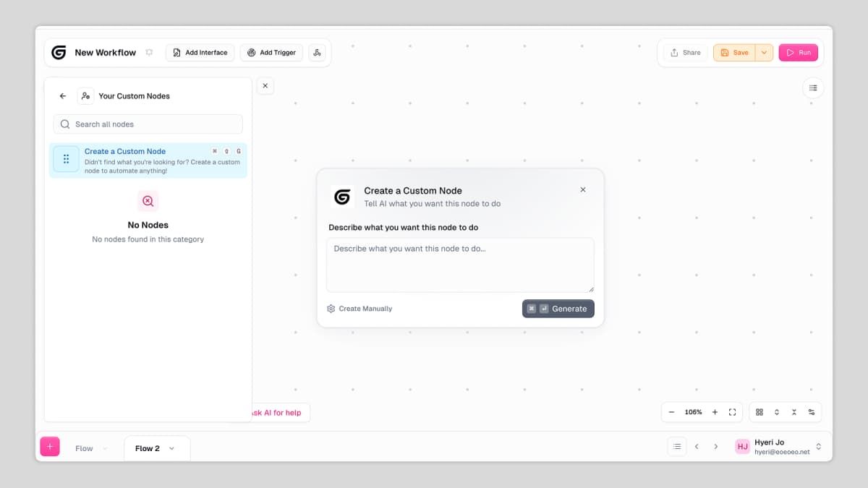Image resolution: width=868 pixels, height=488 pixels.
Task: Open the Flow tab dropdown chevron
Action: [x=105, y=448]
